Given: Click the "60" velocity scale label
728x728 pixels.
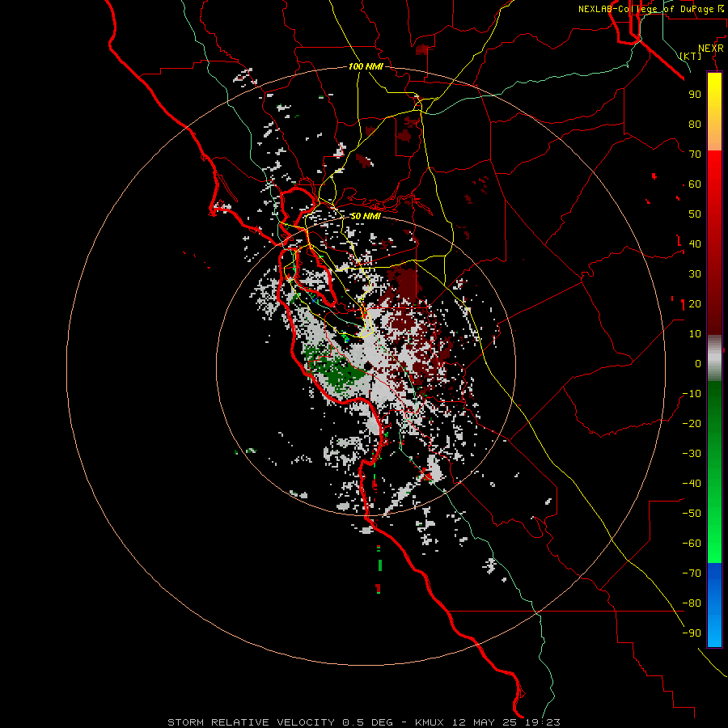Looking at the screenshot, I should coord(695,184).
